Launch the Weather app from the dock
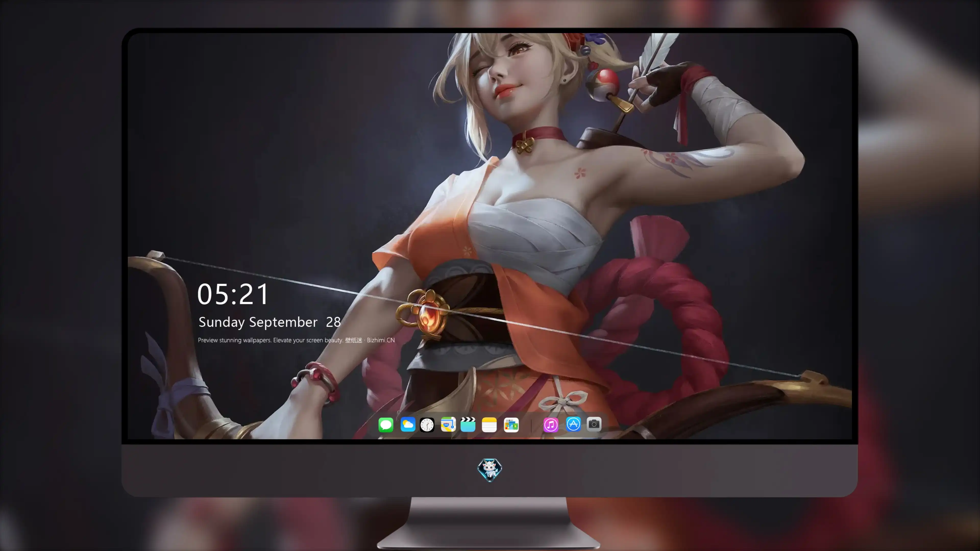Viewport: 980px width, 551px height. (x=408, y=425)
